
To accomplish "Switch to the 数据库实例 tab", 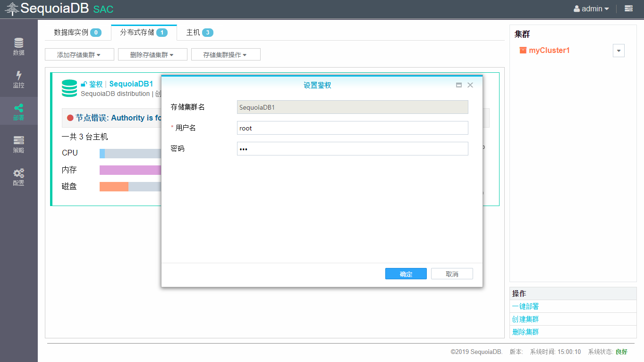I will pyautogui.click(x=78, y=33).
